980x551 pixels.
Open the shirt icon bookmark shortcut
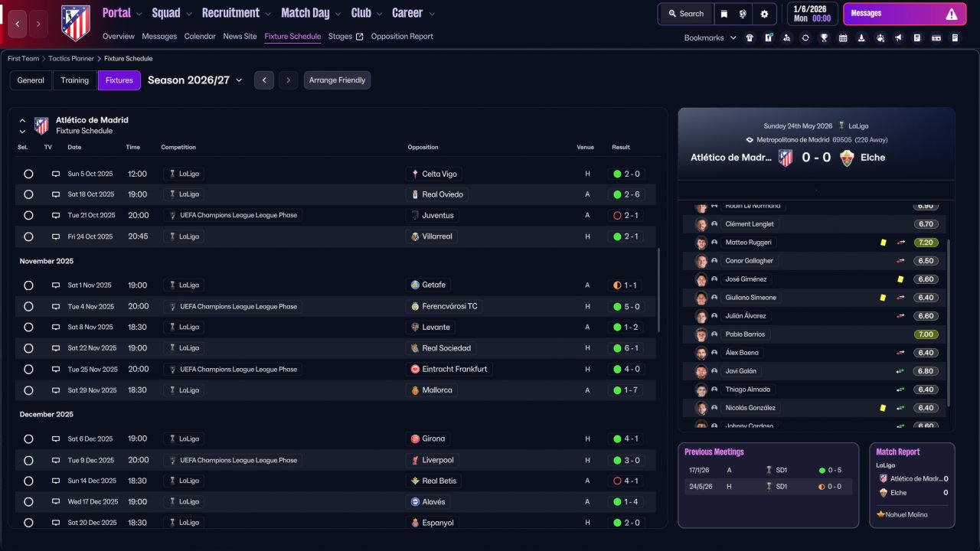[749, 37]
